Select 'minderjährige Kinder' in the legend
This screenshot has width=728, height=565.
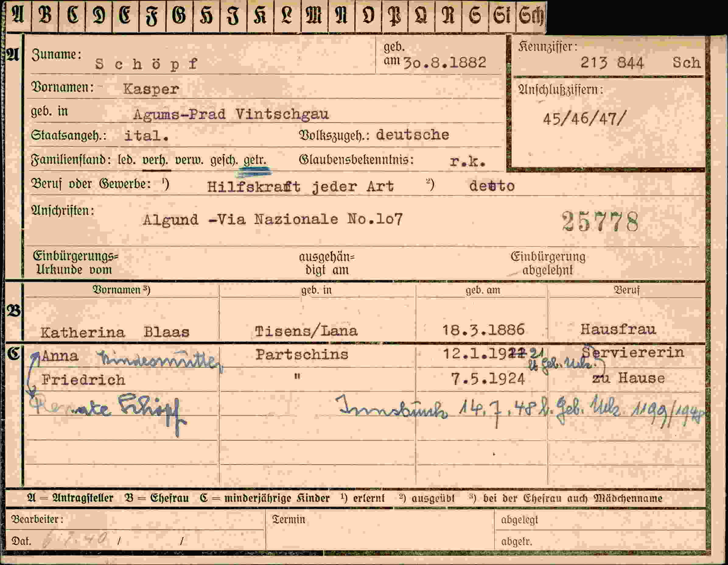[x=277, y=498]
